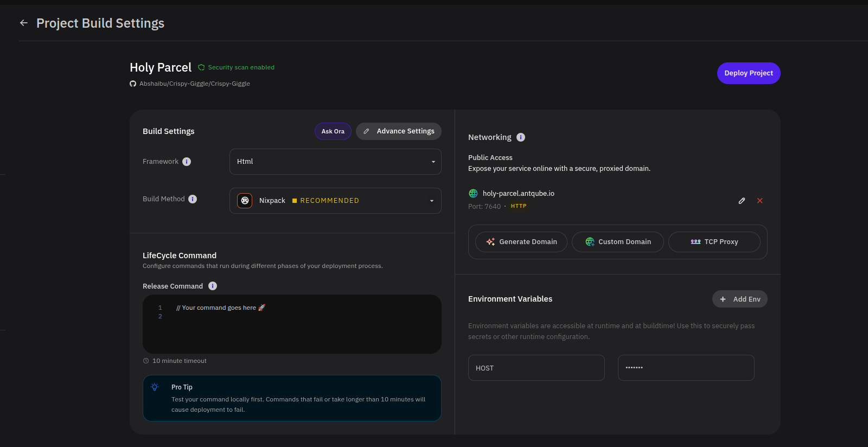The image size is (868, 447).
Task: Click the LifeCycle Command heading
Action: point(180,256)
